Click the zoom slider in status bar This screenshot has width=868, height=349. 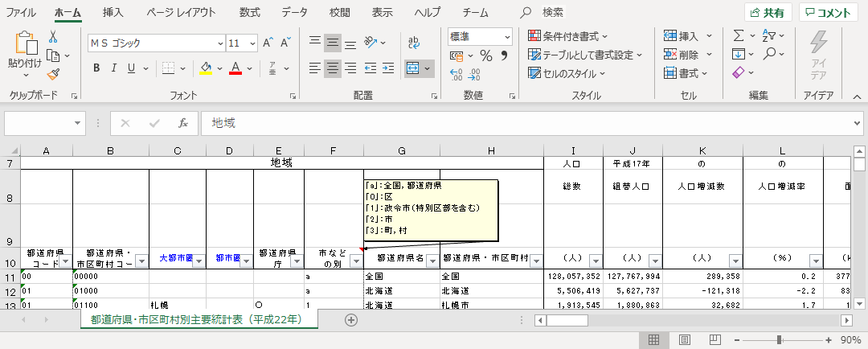(x=779, y=340)
